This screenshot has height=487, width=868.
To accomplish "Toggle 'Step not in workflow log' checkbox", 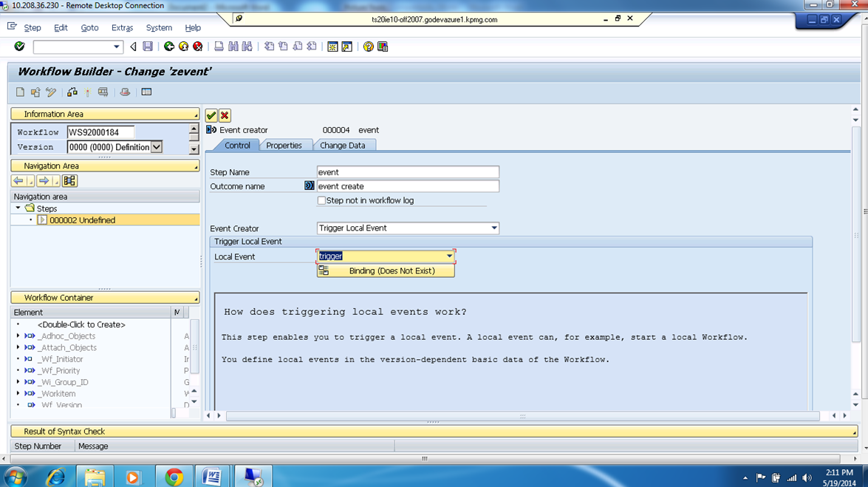I will pos(321,200).
